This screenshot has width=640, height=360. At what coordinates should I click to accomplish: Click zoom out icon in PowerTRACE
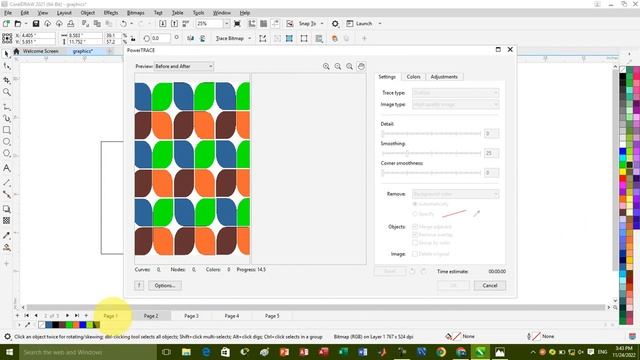338,66
